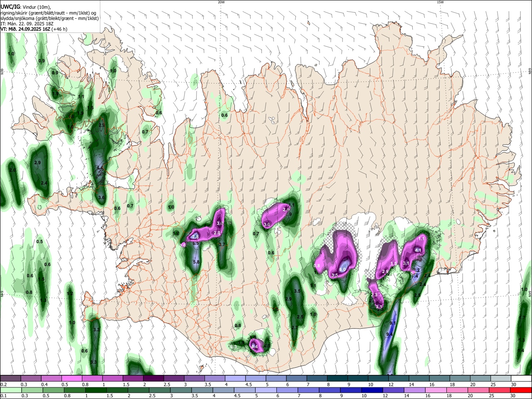Pick the white 30 mm snow legend swatch
The width and height of the screenshot is (532, 399).
pos(521,378)
